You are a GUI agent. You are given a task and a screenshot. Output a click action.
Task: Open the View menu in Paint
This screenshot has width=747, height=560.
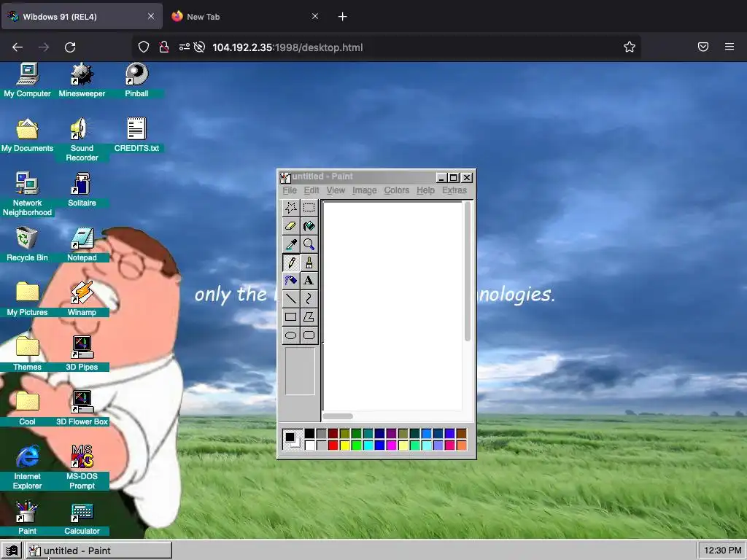coord(336,190)
